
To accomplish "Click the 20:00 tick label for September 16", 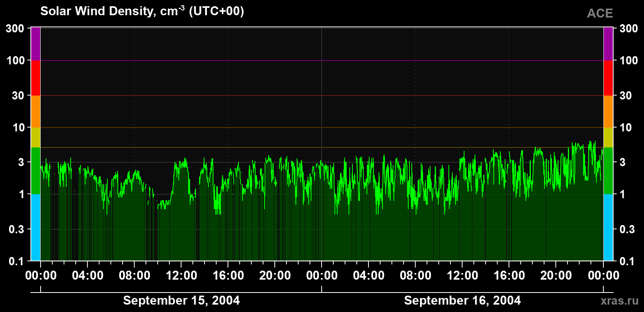I will point(556,276).
